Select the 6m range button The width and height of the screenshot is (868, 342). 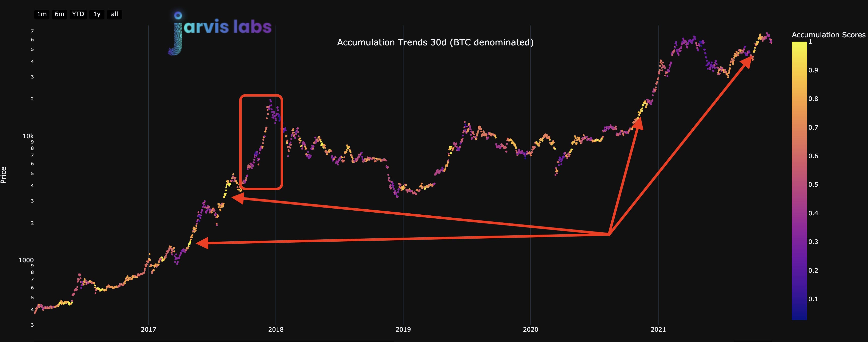pos(60,14)
